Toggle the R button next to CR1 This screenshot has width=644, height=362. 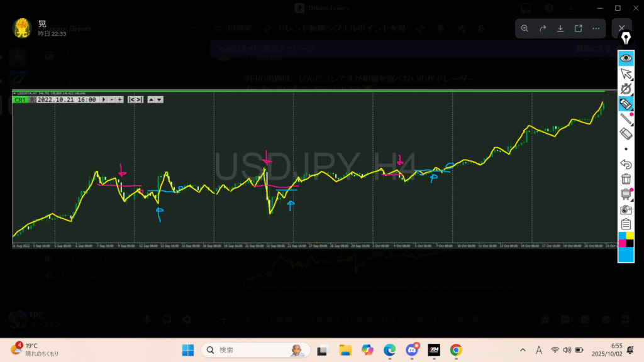click(32, 99)
